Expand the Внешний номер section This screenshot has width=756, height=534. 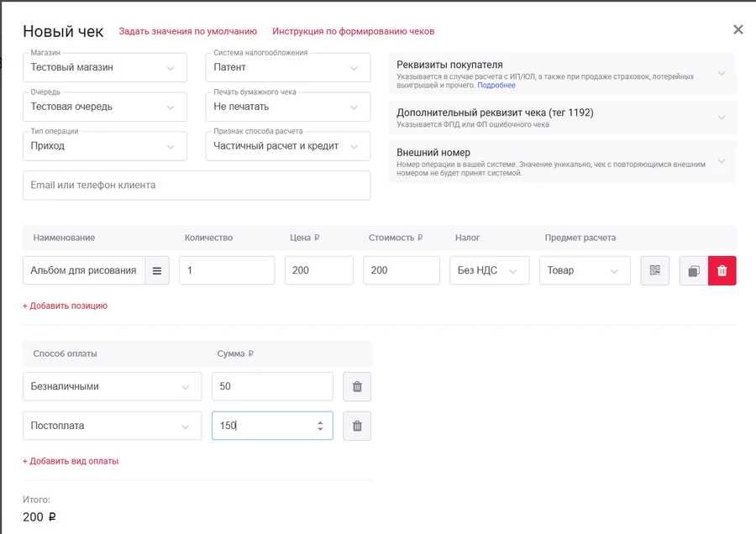pyautogui.click(x=561, y=161)
